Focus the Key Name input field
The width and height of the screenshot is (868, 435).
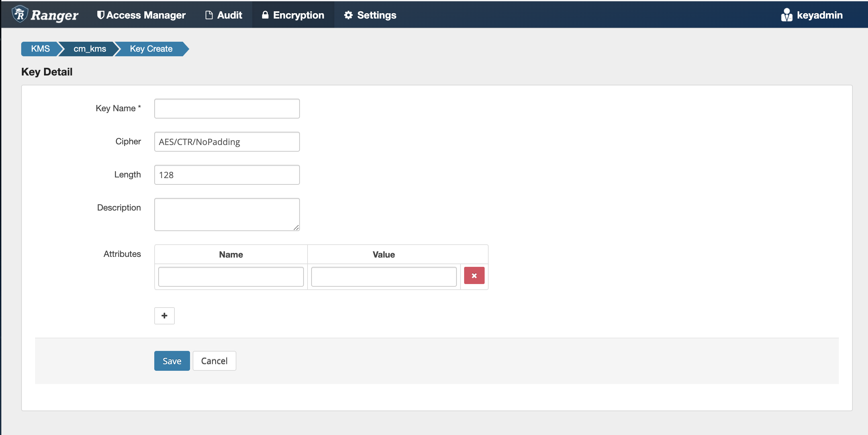click(227, 109)
